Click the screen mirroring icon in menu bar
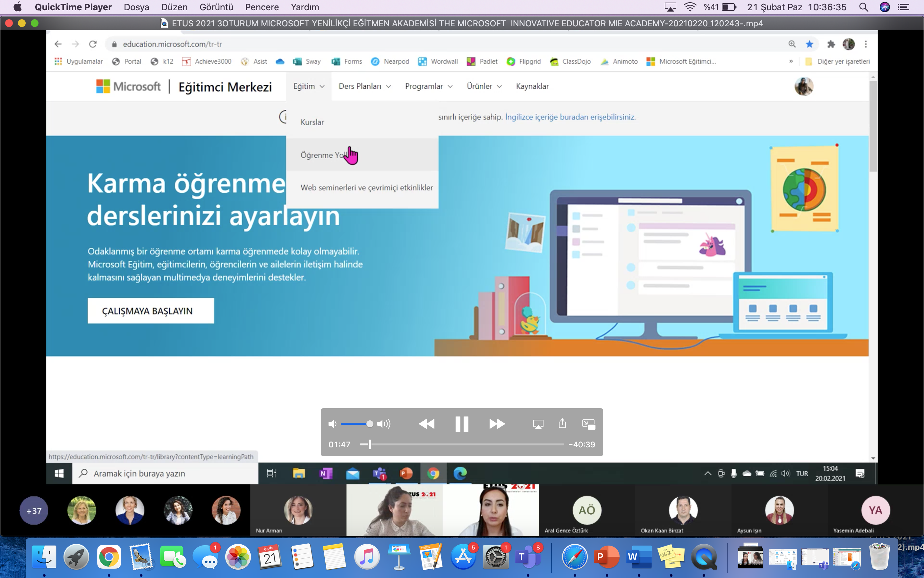The image size is (924, 578). (x=670, y=7)
